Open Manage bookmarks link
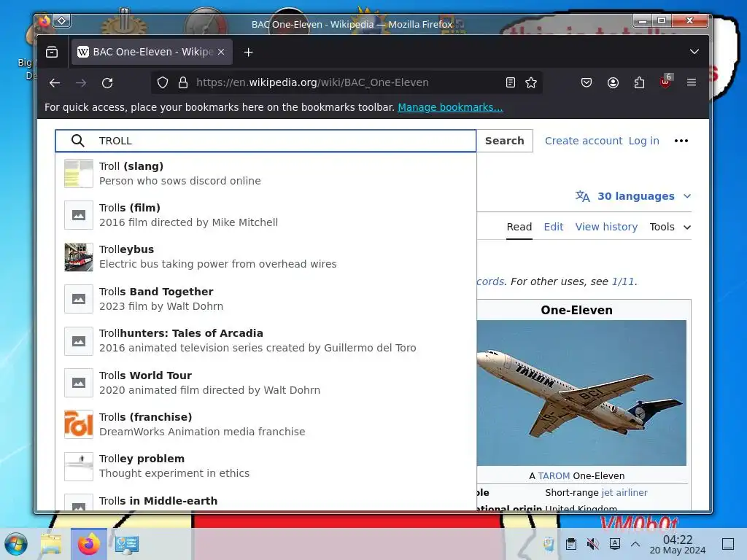Image resolution: width=747 pixels, height=560 pixels. click(450, 107)
